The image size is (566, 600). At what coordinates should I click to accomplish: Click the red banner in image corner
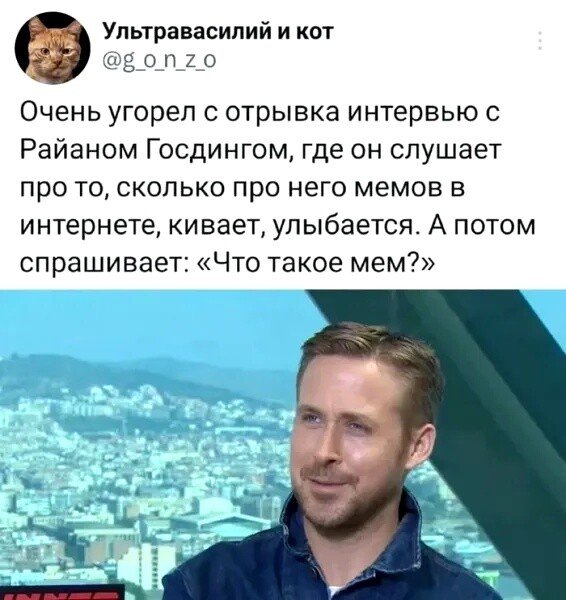point(62,597)
